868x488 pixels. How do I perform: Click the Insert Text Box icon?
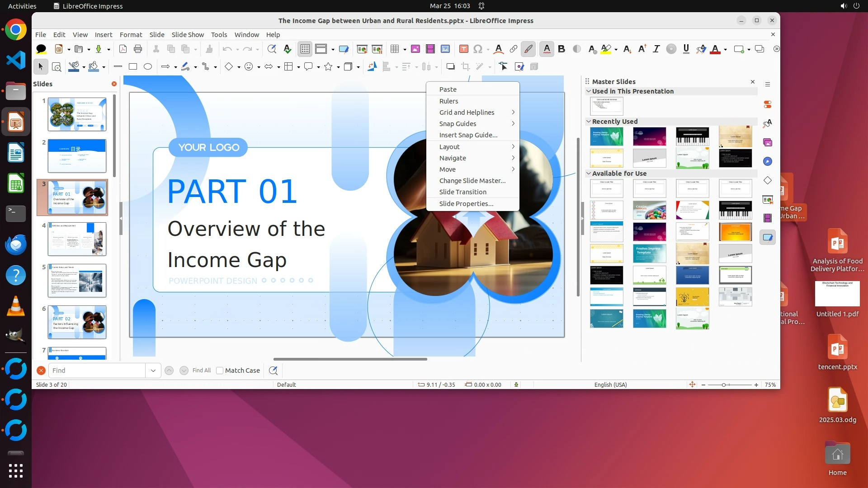pyautogui.click(x=463, y=49)
